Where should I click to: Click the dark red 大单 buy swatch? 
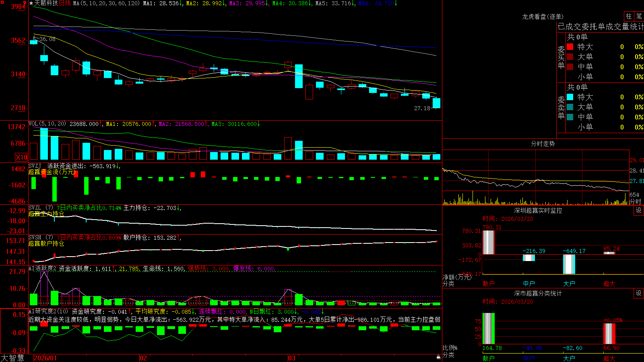(570, 57)
